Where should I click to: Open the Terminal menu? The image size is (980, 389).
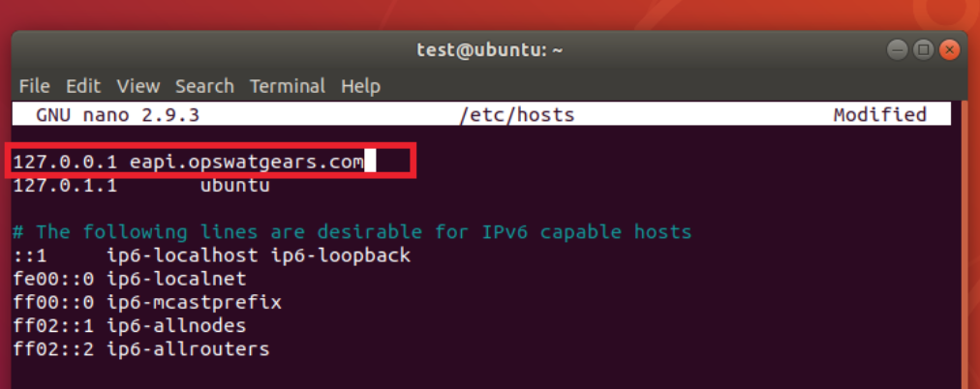coord(288,86)
